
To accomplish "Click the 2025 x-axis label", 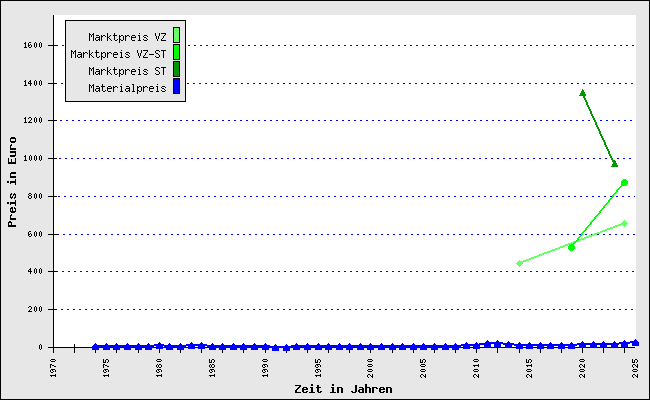I will [635, 368].
